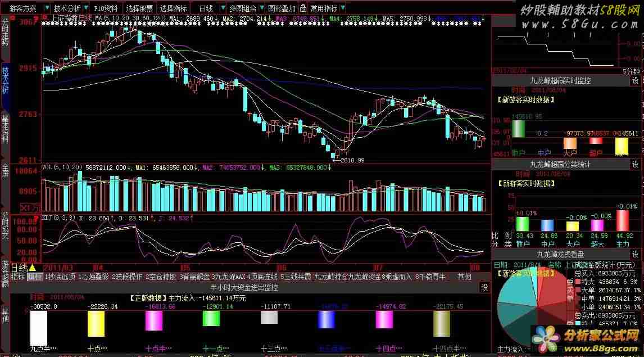Click the red 主力 bar in 分类统计
Viewport: 644px width, 357px height.
(623, 220)
